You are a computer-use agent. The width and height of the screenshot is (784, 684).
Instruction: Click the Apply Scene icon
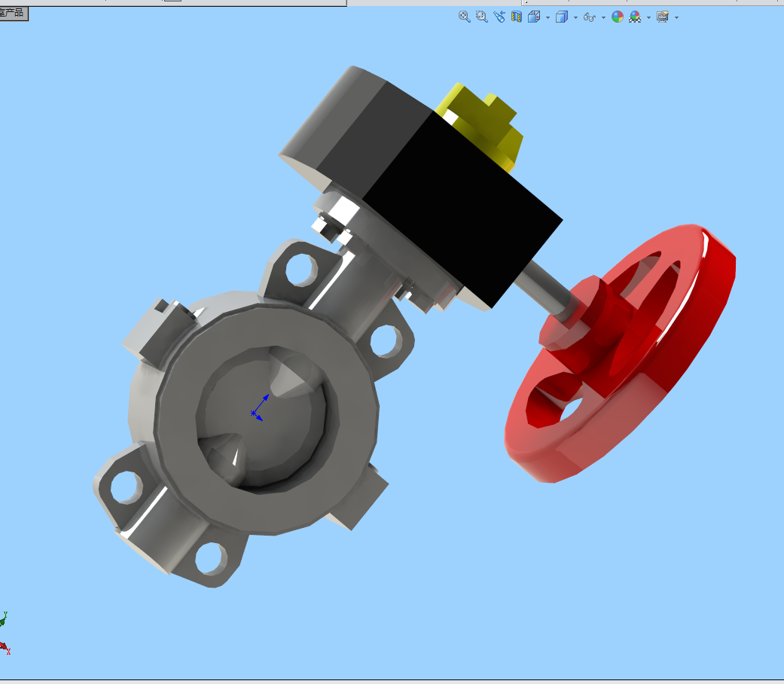635,17
